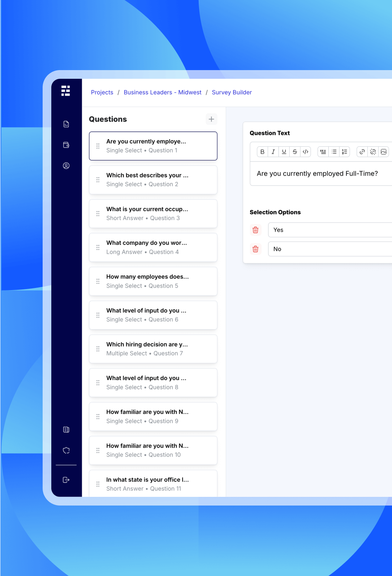Delete the Yes selection option
Image resolution: width=392 pixels, height=576 pixels.
[255, 230]
